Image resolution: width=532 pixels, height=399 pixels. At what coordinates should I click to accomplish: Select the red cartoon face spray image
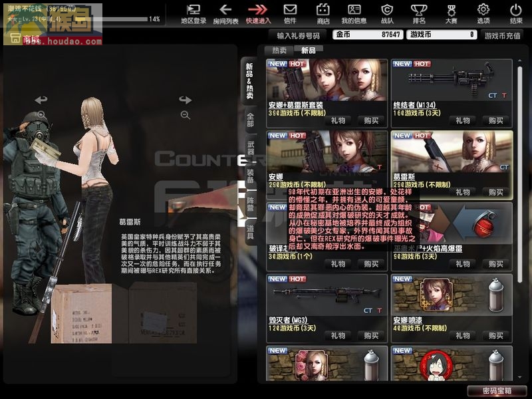[x=452, y=364]
